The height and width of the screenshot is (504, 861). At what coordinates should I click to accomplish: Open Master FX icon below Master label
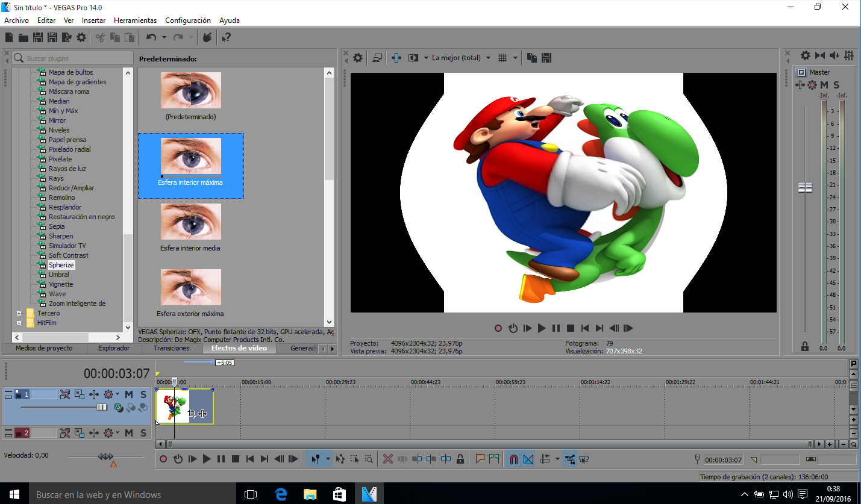pyautogui.click(x=800, y=85)
